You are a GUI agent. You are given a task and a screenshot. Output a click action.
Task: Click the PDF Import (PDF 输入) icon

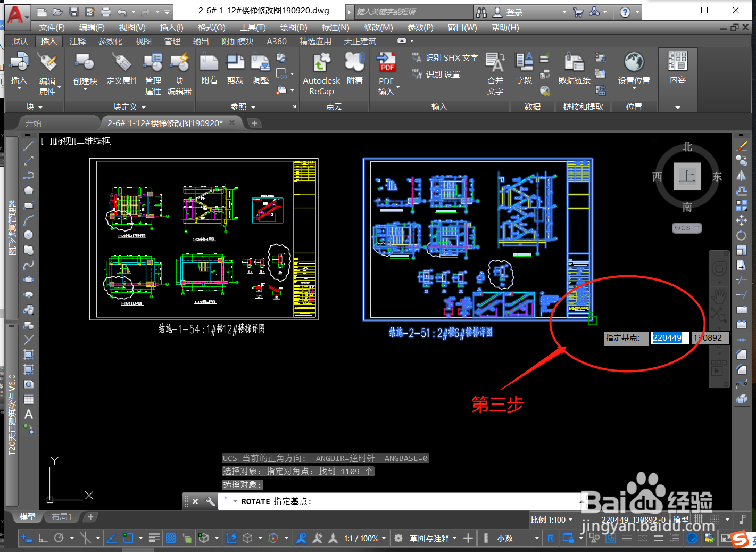[386, 62]
